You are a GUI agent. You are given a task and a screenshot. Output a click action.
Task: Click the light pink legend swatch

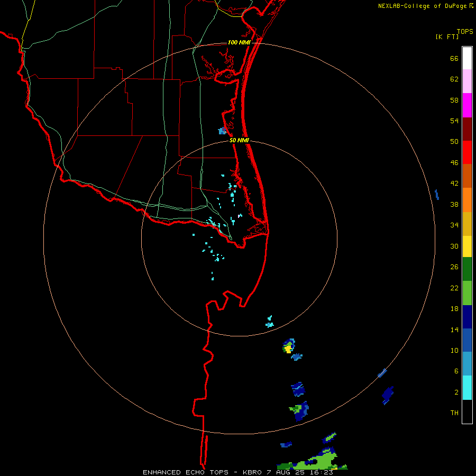[467, 81]
